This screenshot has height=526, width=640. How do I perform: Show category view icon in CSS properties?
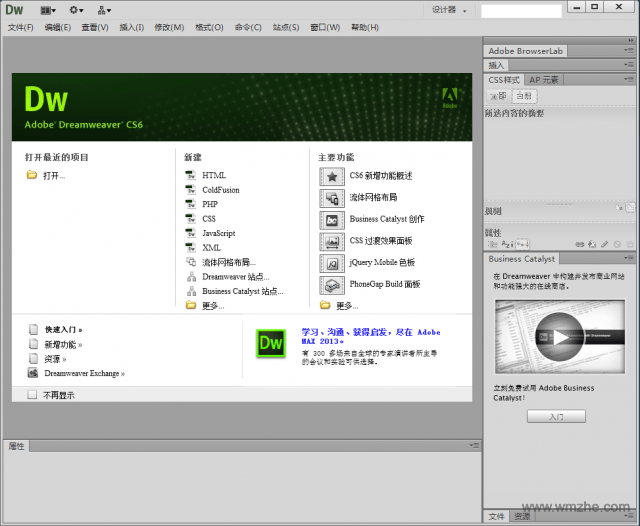tap(493, 244)
